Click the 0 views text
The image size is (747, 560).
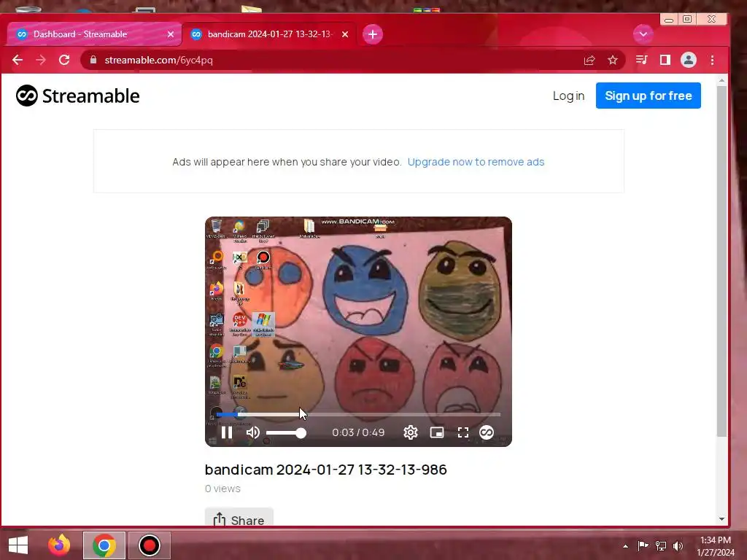point(222,489)
